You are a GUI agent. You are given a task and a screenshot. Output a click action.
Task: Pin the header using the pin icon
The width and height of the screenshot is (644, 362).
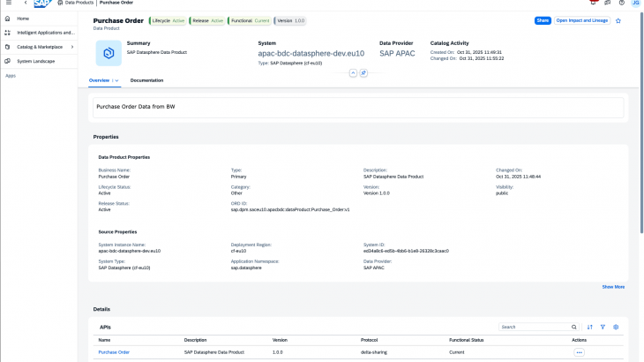[x=363, y=73]
